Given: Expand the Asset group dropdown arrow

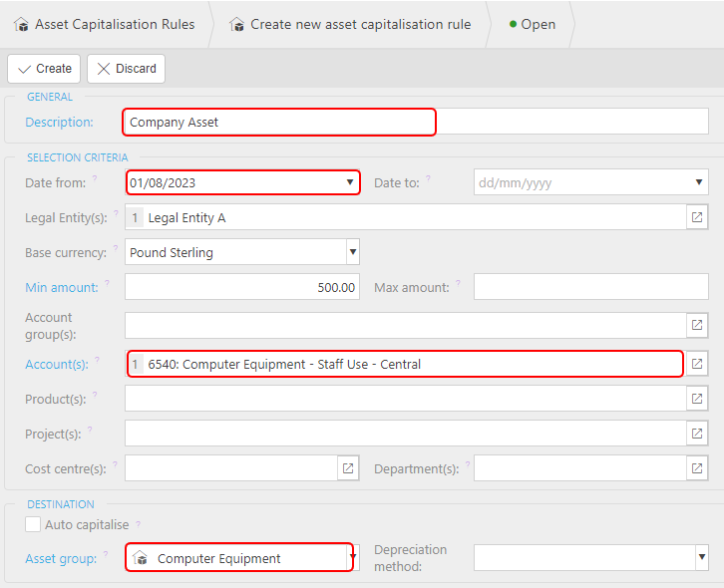Looking at the screenshot, I should click(353, 556).
